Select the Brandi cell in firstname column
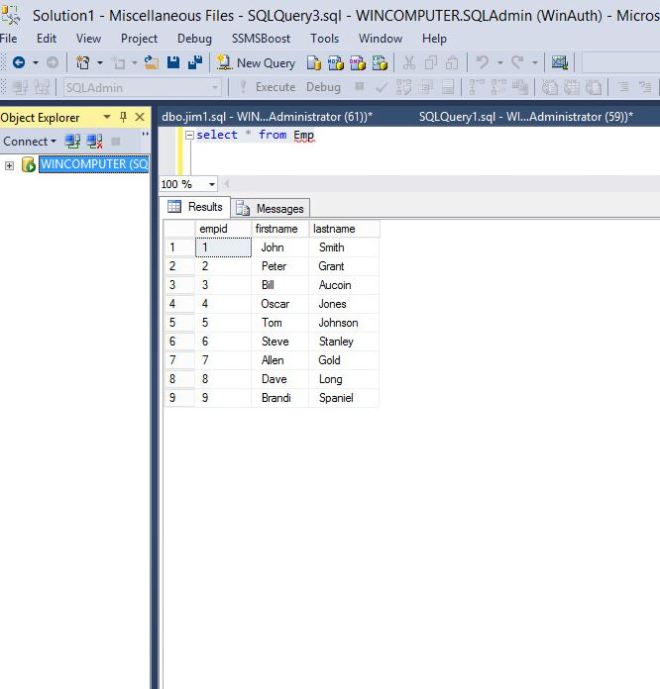660x689 pixels. [x=275, y=398]
